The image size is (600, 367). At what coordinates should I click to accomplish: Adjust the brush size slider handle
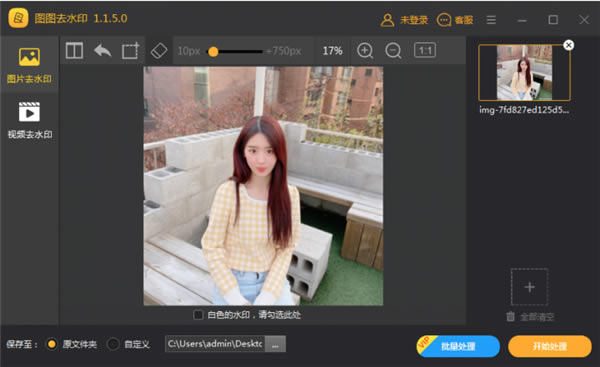point(213,51)
